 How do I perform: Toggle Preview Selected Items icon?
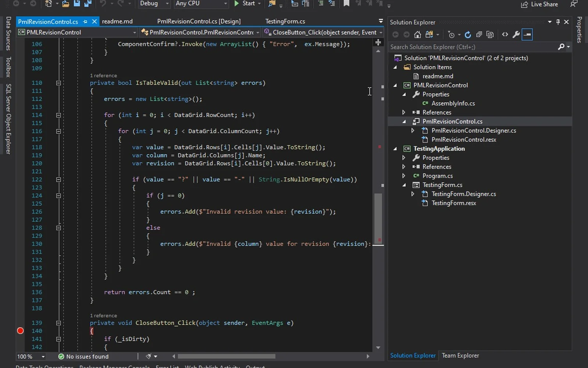tap(527, 35)
